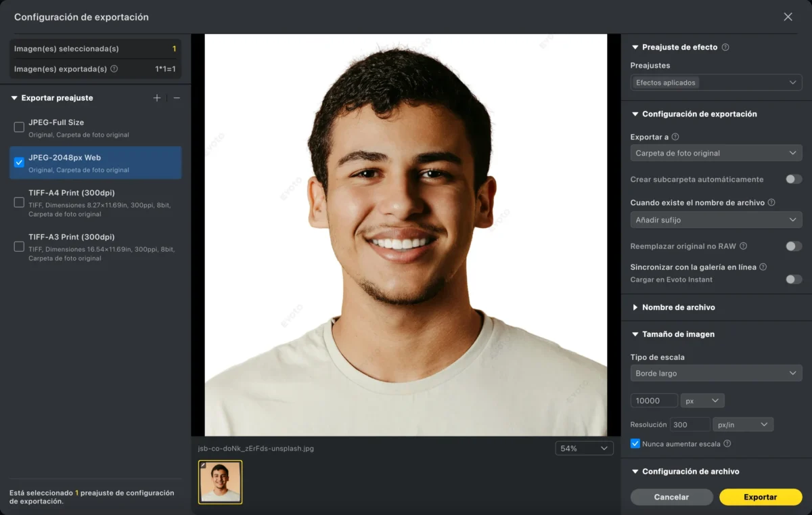Screen dimensions: 812x515
Task: Click the yellow Exportar button
Action: pos(761,497)
